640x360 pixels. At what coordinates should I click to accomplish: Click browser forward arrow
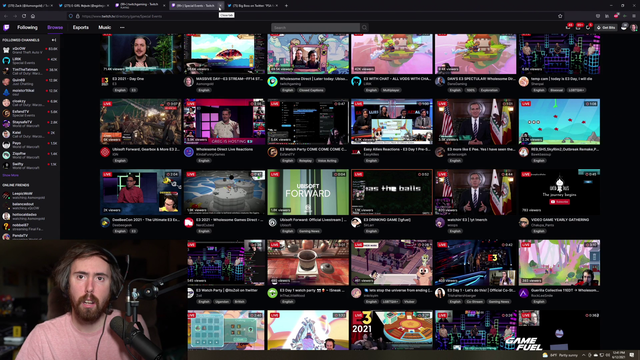[15, 16]
